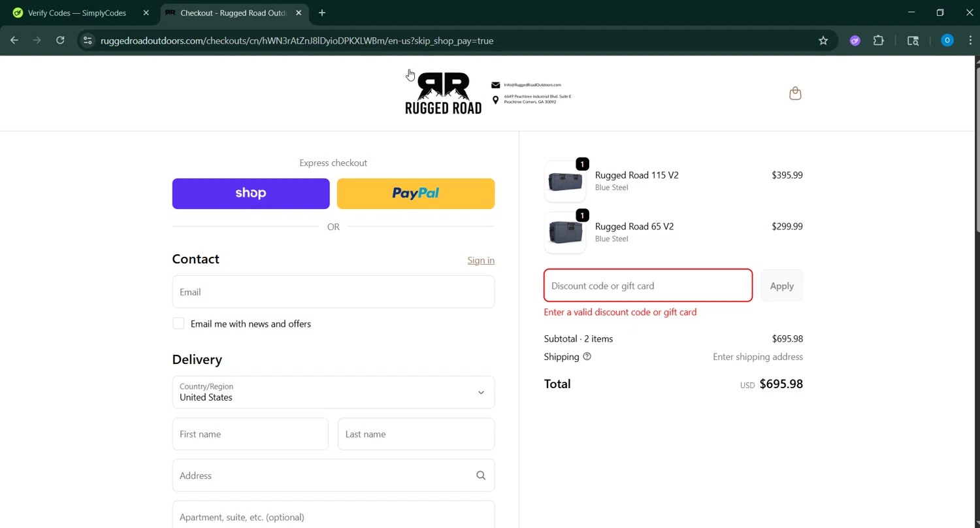The image size is (980, 528).
Task: Click the Enter a valid discount code error
Action: point(620,312)
